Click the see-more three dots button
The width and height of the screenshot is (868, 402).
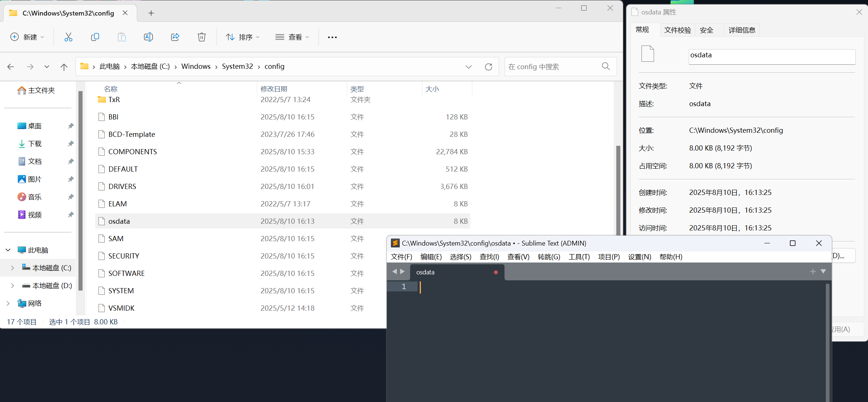[x=332, y=37]
